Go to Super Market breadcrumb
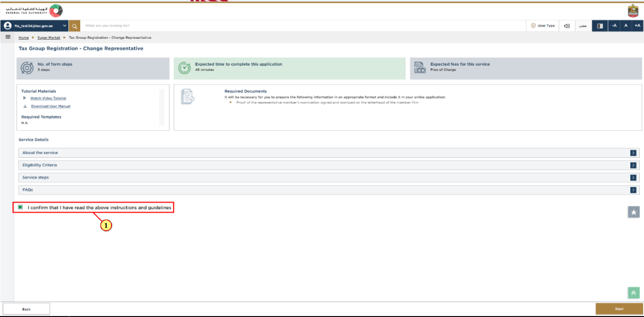644x317 pixels. pyautogui.click(x=49, y=38)
